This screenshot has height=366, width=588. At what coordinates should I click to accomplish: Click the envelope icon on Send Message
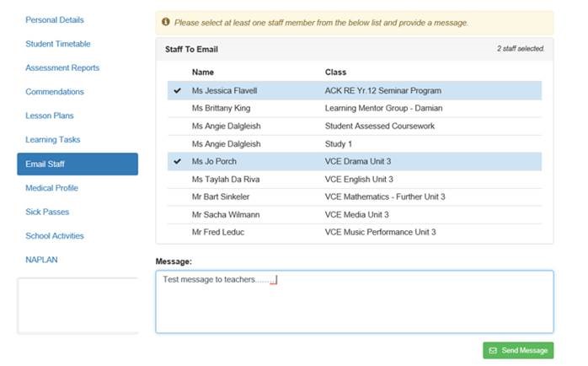[x=493, y=350]
